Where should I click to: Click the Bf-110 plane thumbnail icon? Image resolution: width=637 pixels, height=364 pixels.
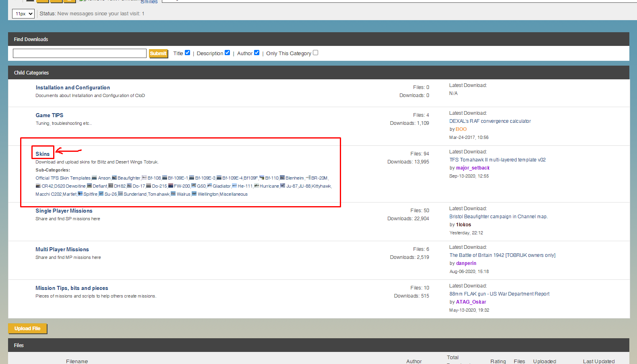click(x=262, y=178)
